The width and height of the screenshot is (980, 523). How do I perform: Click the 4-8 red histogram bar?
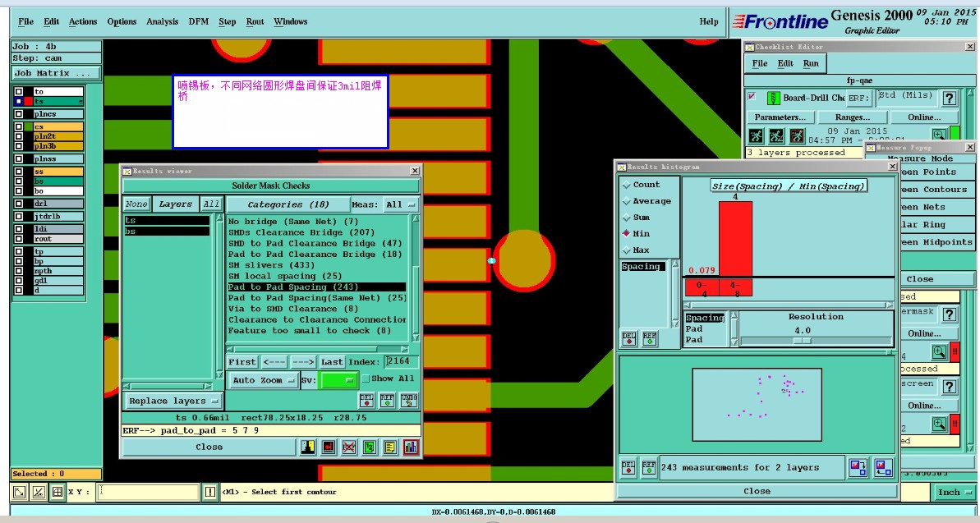click(736, 238)
